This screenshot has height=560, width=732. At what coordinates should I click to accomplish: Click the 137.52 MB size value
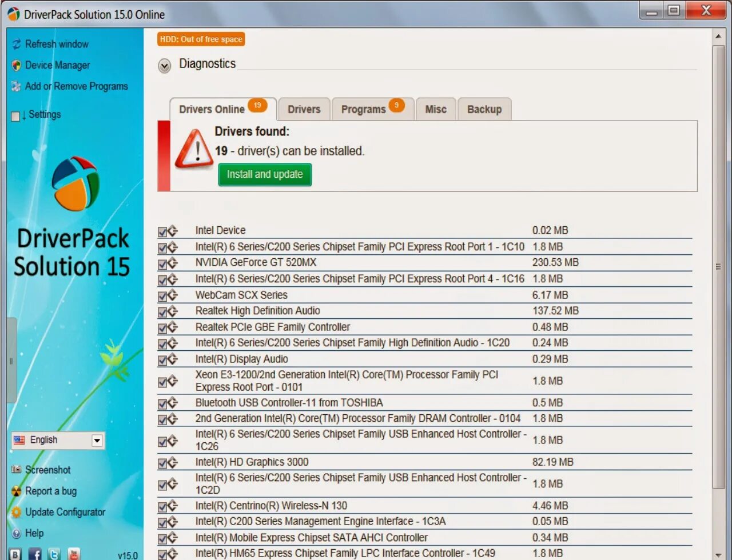[555, 311]
